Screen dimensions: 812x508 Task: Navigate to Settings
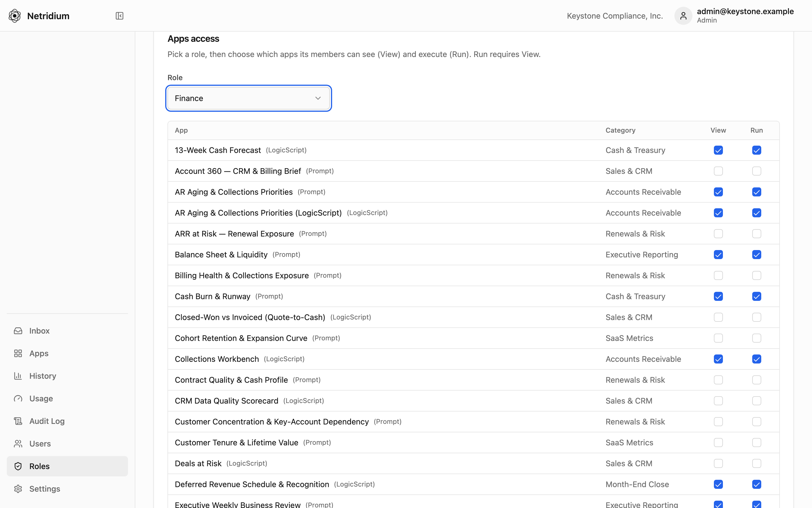tap(67, 489)
